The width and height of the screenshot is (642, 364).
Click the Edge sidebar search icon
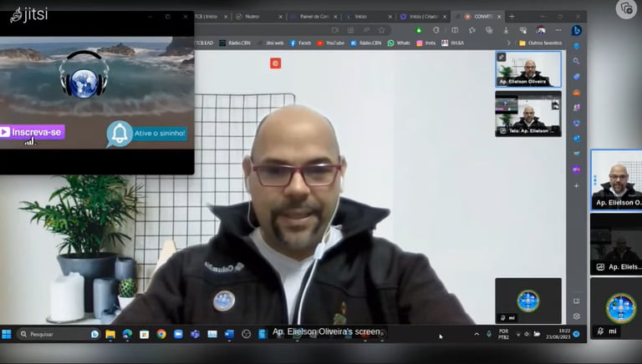pyautogui.click(x=577, y=61)
